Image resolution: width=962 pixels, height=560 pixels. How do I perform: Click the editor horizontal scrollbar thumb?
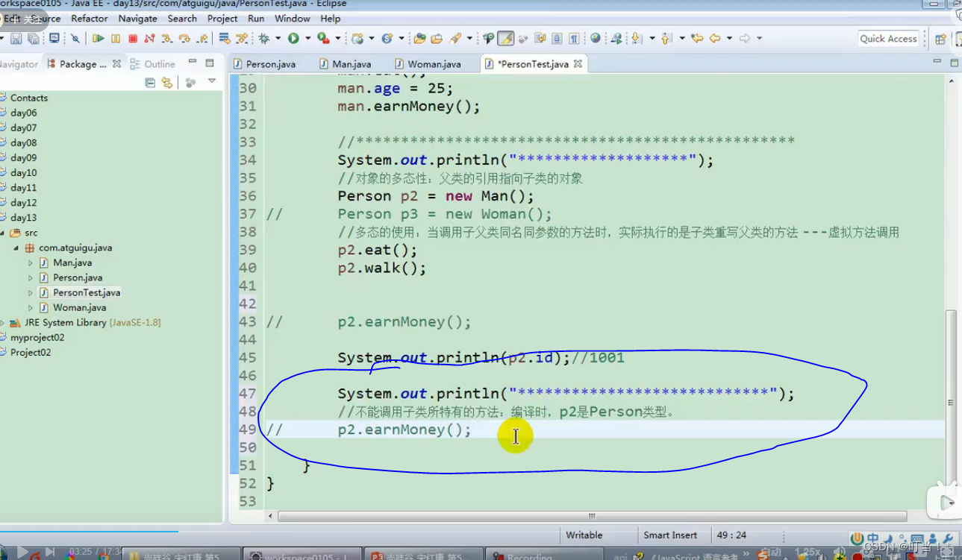[x=592, y=516]
